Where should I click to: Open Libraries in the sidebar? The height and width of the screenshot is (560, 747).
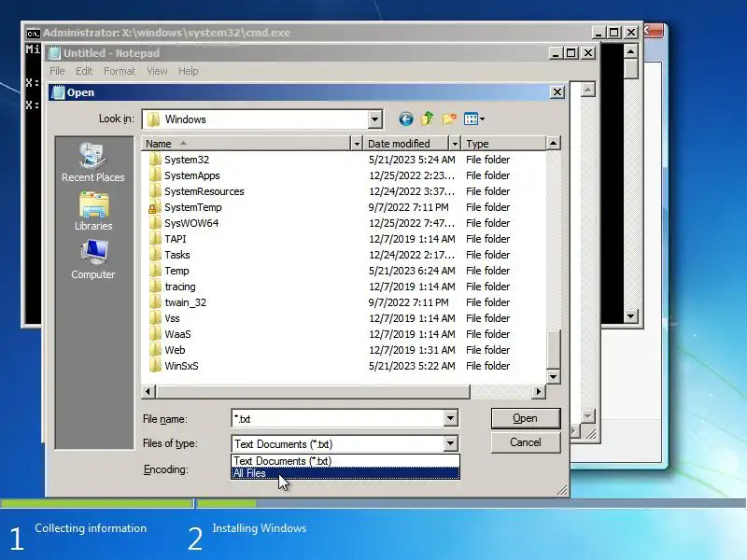pos(93,212)
